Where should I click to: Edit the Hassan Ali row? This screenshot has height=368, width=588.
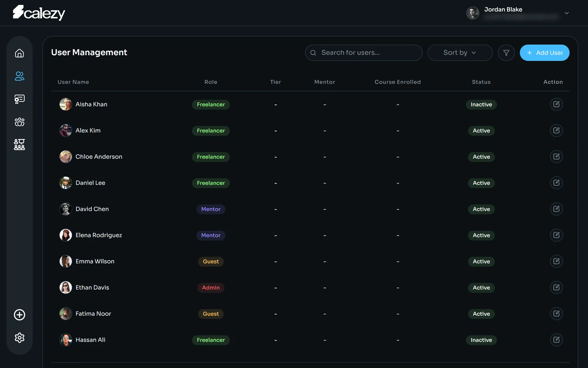(x=556, y=339)
